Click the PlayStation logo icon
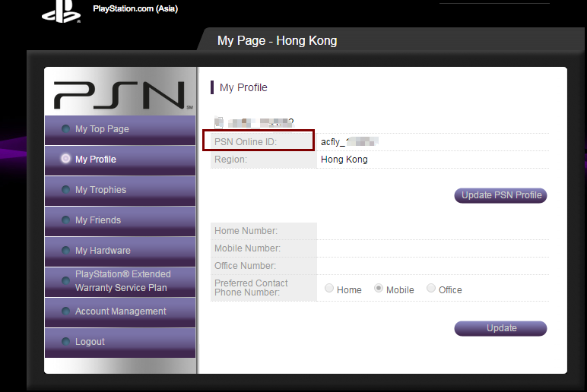The height and width of the screenshot is (392, 587). coord(62,11)
